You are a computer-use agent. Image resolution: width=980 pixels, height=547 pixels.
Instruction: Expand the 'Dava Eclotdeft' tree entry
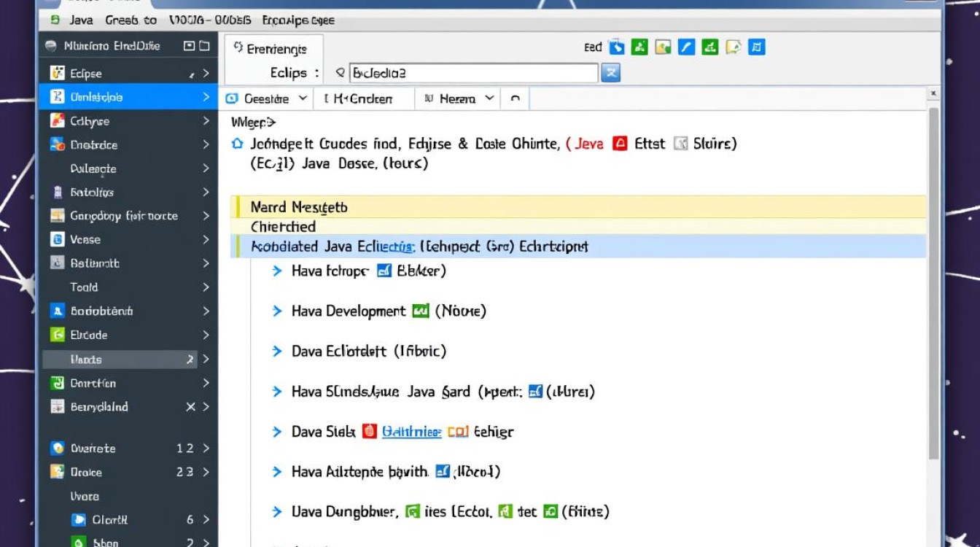click(277, 351)
